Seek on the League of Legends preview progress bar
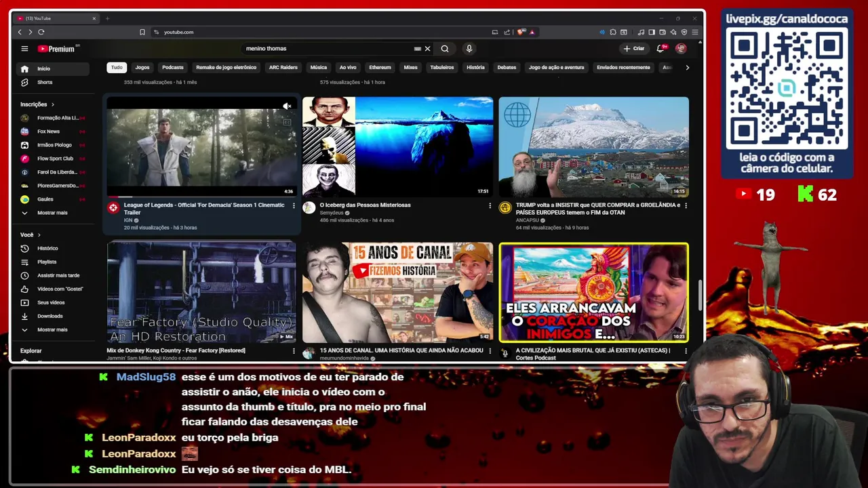 (201, 197)
